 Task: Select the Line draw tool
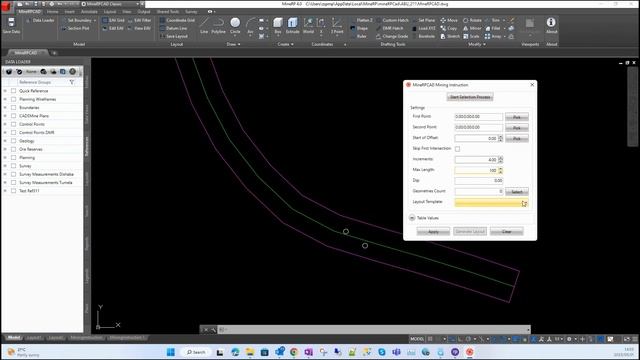204,25
